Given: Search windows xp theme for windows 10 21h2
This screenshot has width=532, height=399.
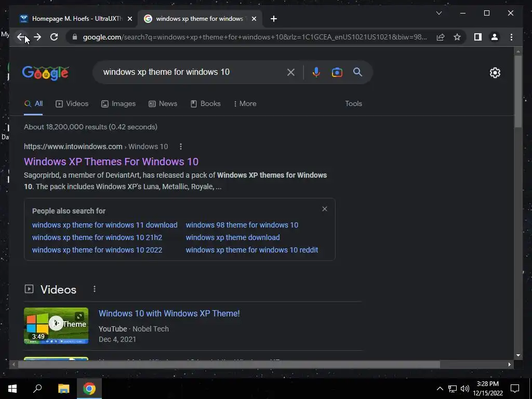Looking at the screenshot, I should [x=97, y=237].
